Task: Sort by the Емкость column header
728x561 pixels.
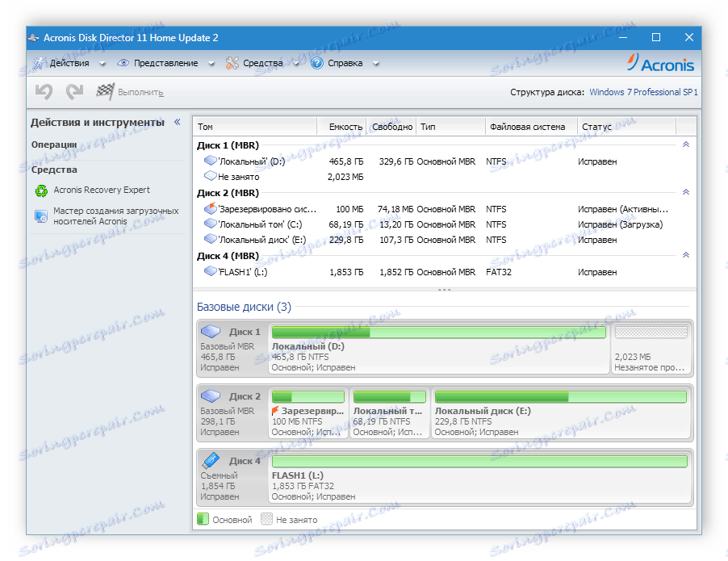Action: [341, 127]
